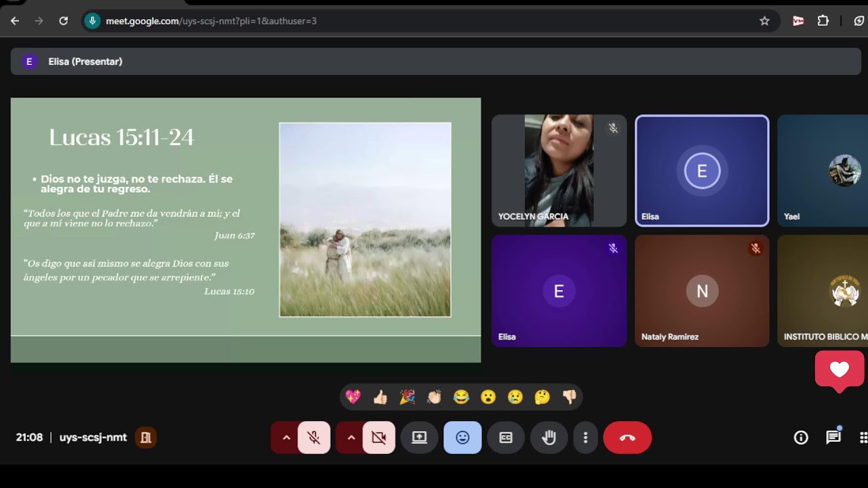Send the sparkling heart reaction
Image resolution: width=868 pixels, height=488 pixels.
pyautogui.click(x=353, y=397)
